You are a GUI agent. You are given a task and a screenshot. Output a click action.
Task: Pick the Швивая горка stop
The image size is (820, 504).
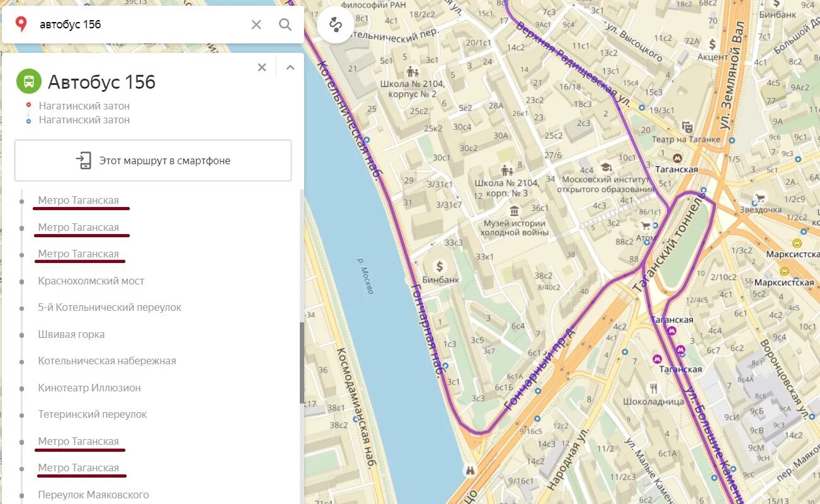coord(71,334)
